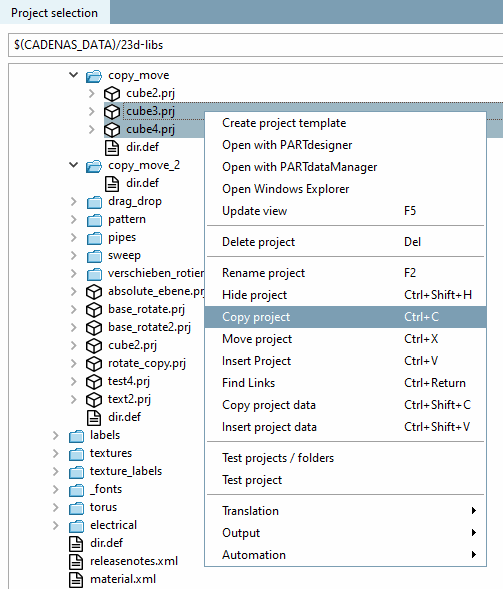Click the document icon of releasenotes.xml
Screen dimensions: 503x589
pyautogui.click(x=76, y=562)
